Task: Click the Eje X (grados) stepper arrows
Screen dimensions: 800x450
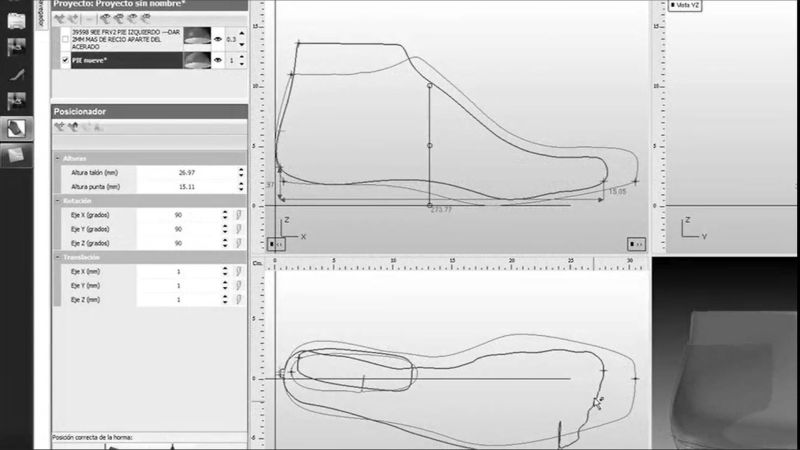Action: coord(225,215)
